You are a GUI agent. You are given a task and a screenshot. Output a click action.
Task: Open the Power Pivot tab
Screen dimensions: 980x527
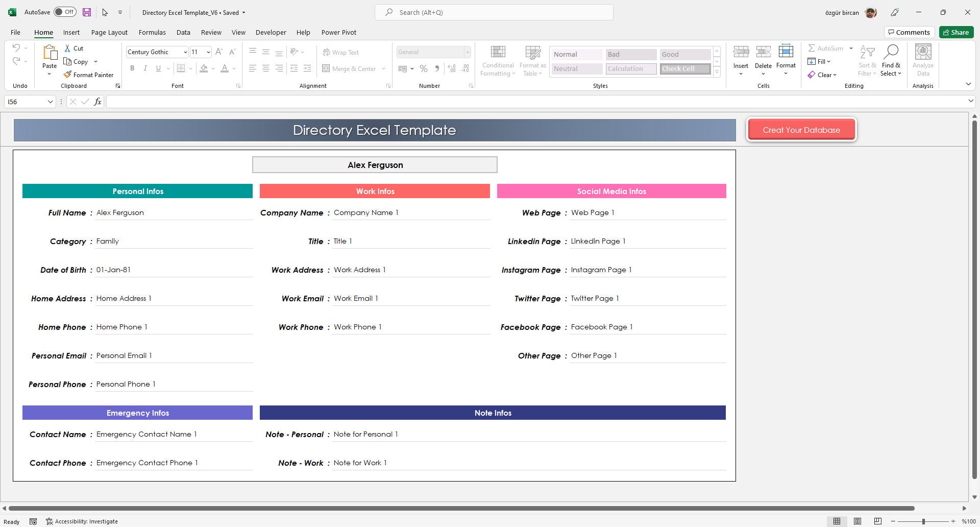(x=338, y=32)
